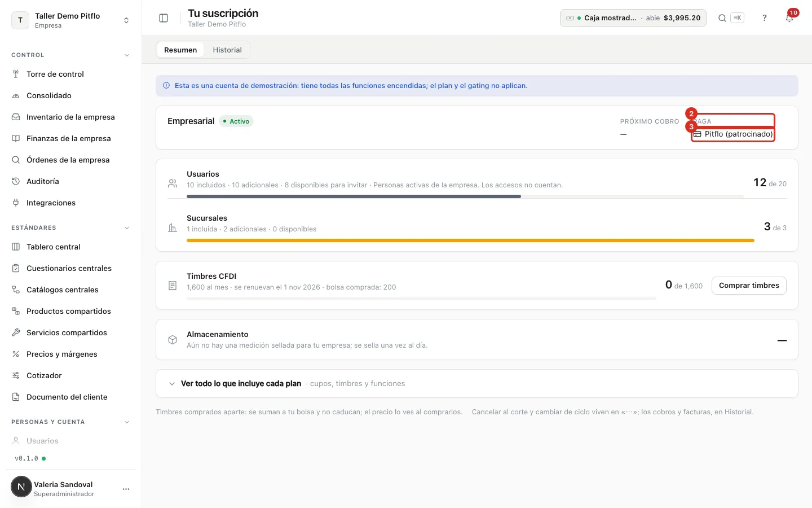
Task: Open notifications bell with 10 badge
Action: point(789,18)
